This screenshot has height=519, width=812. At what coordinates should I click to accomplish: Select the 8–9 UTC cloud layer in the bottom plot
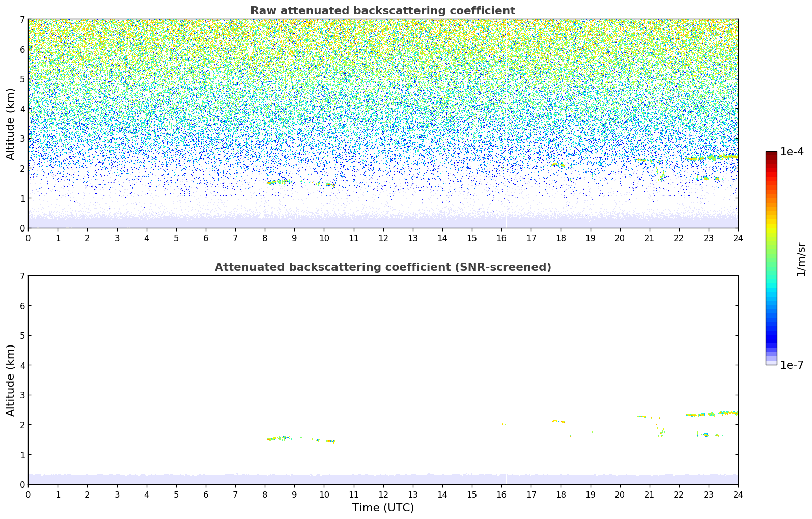point(278,438)
